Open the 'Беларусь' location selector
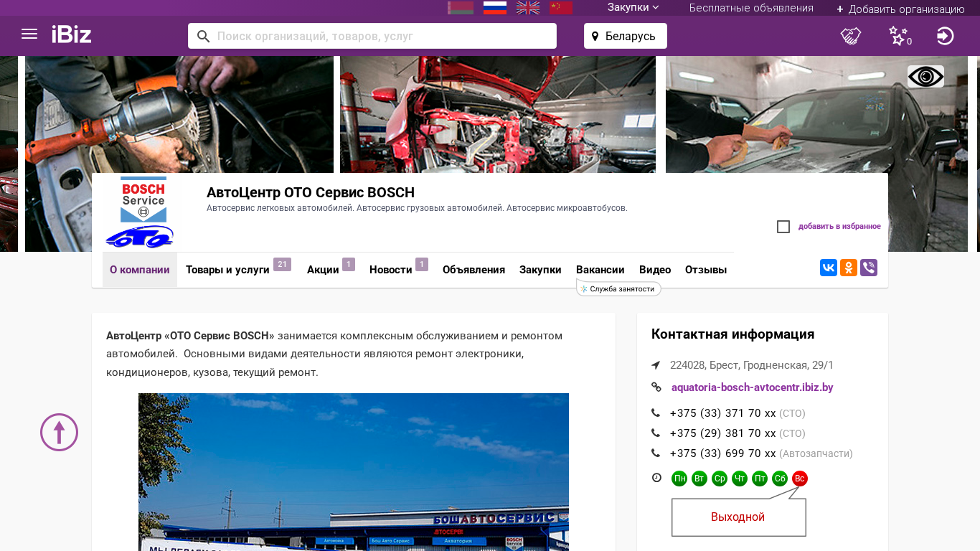The image size is (980, 551). [x=625, y=36]
